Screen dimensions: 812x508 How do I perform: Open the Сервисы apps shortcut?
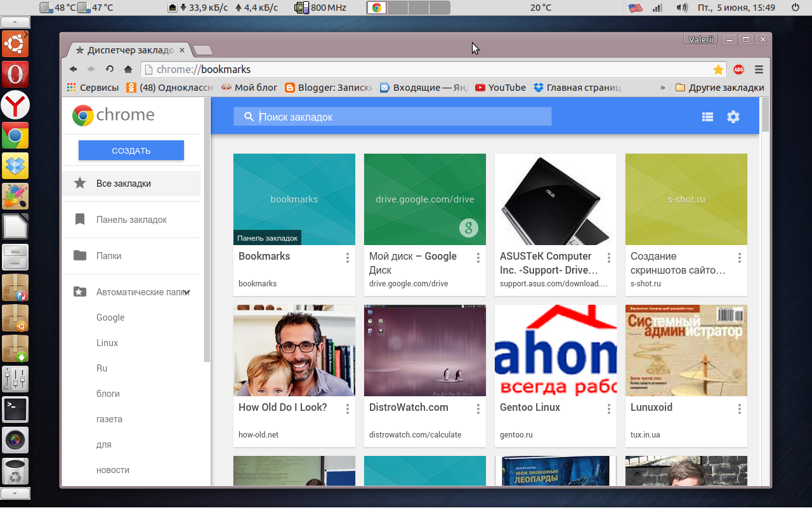tap(93, 88)
